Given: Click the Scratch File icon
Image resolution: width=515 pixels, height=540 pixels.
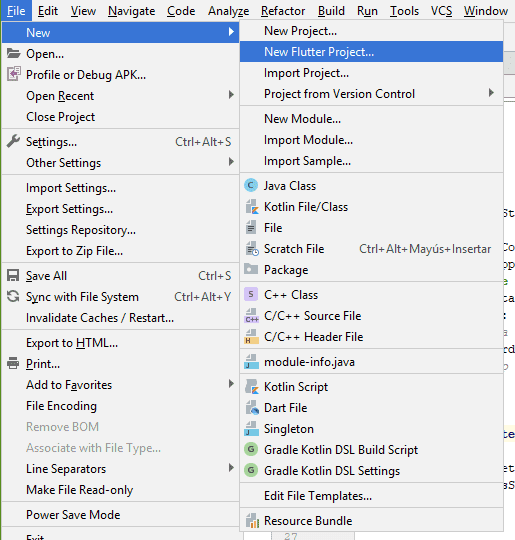Looking at the screenshot, I should [x=252, y=249].
